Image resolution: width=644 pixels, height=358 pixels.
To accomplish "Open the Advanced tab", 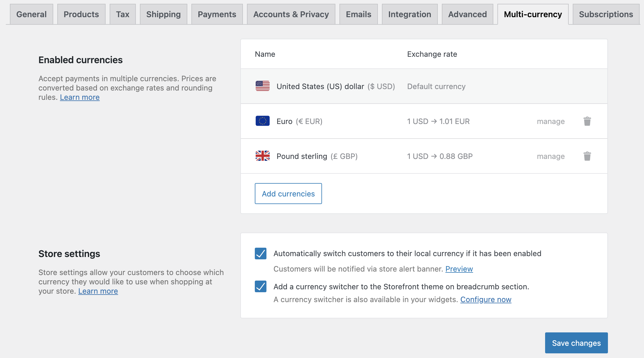I will (467, 14).
